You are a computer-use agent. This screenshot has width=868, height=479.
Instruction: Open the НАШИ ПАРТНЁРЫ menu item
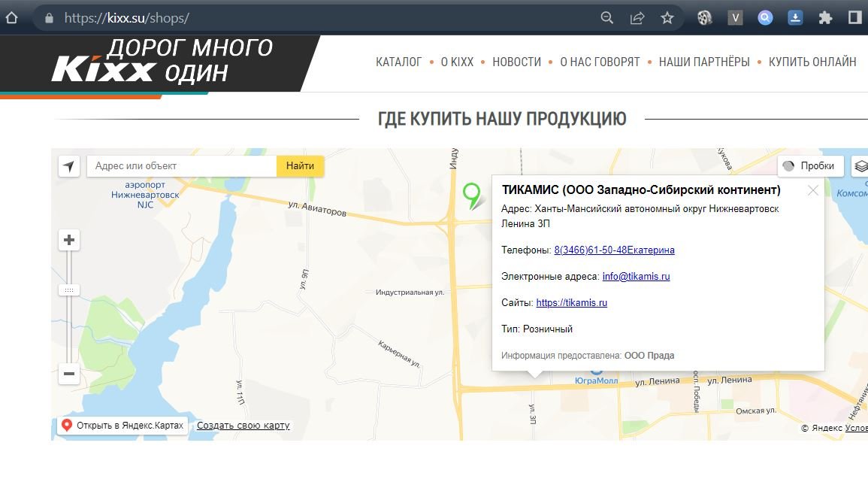(x=704, y=62)
